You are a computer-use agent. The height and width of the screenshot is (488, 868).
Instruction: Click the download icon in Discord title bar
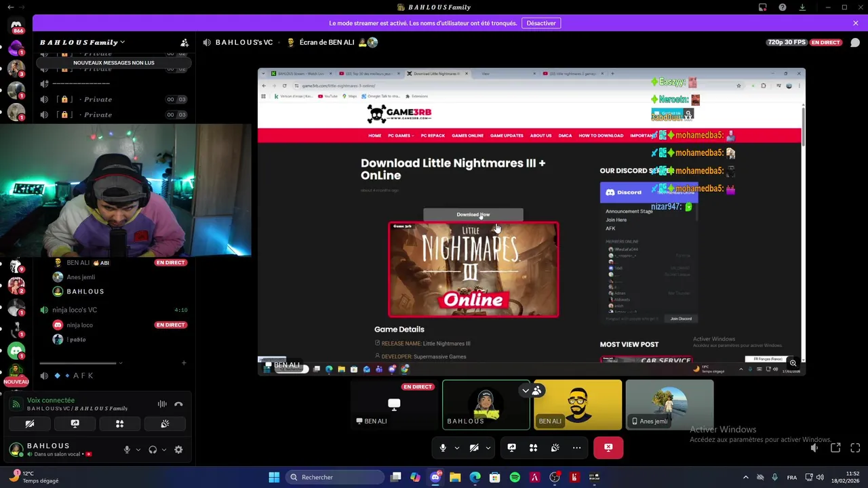coord(802,7)
